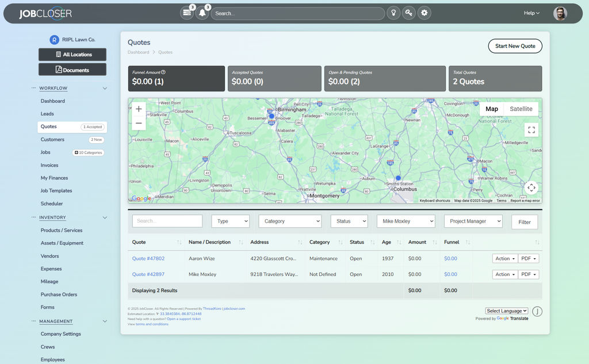Open the Select Language dropdown
Viewport: 589px width, 364px height.
[x=507, y=311]
